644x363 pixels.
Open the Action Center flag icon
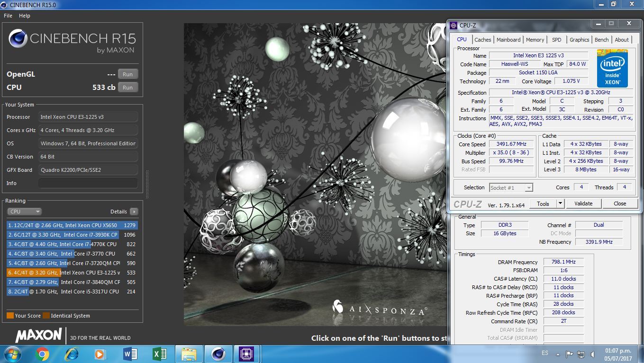(x=570, y=354)
